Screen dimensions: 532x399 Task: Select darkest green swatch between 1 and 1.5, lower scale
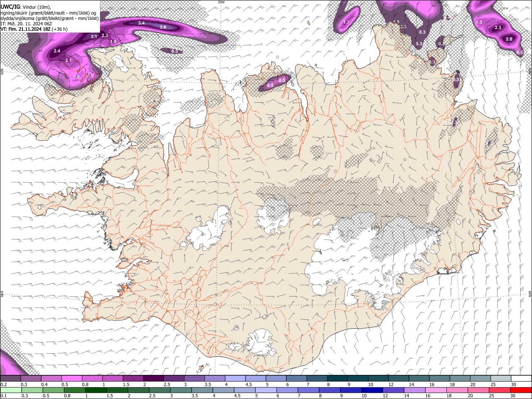click(96, 390)
